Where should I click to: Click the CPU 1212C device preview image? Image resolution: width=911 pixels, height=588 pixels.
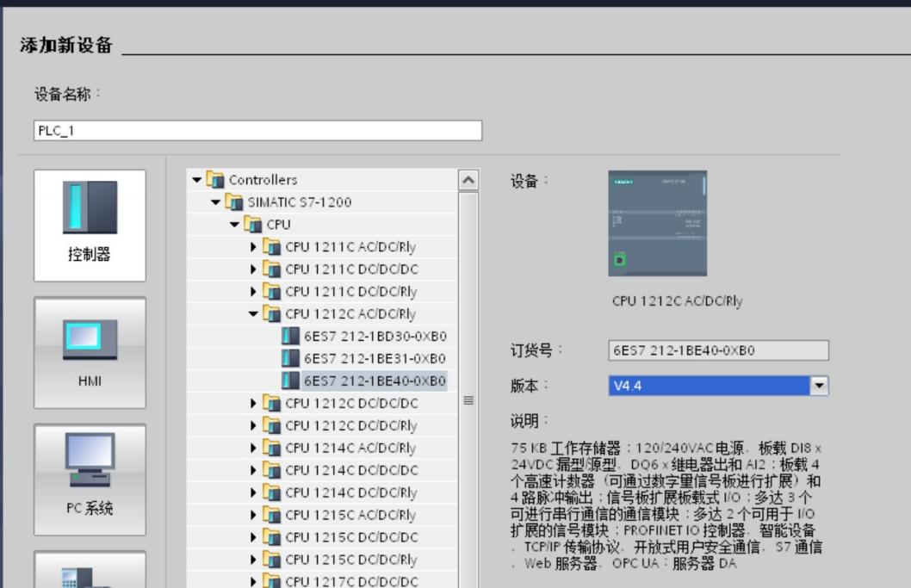tap(658, 223)
